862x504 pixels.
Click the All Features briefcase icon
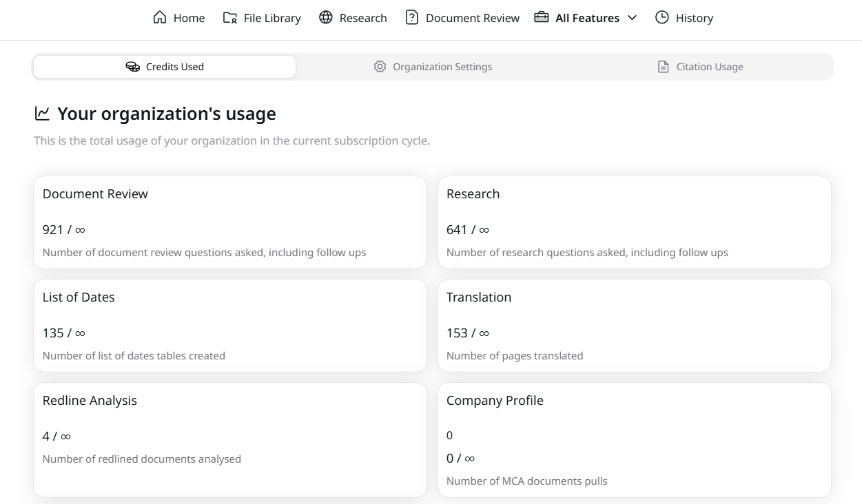click(x=542, y=18)
